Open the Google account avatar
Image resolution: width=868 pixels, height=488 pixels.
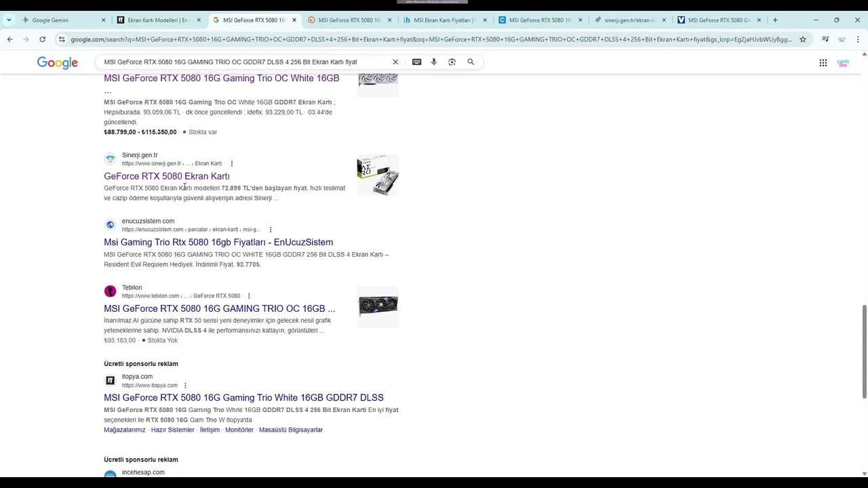coord(843,62)
